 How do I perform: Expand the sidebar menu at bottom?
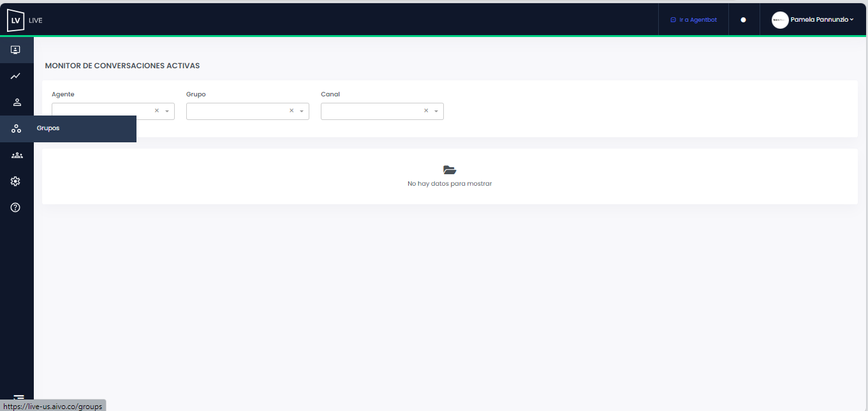pos(18,398)
